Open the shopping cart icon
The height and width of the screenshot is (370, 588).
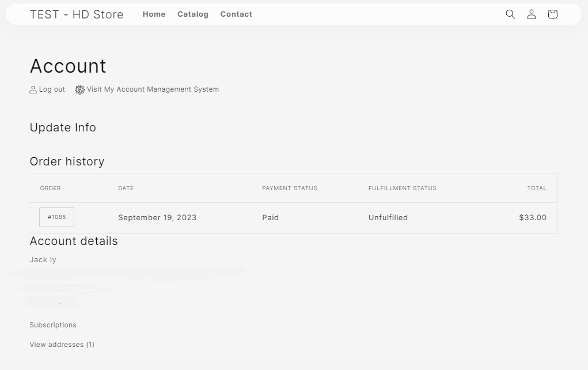(x=552, y=14)
